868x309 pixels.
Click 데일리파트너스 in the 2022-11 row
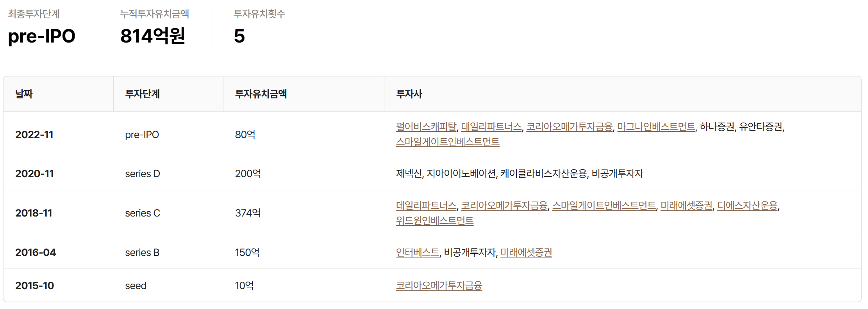tap(491, 127)
